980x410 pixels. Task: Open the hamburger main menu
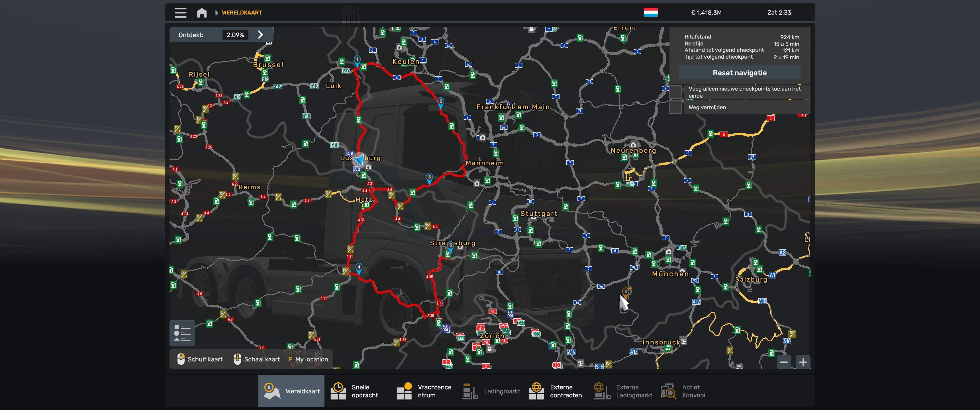click(x=180, y=13)
